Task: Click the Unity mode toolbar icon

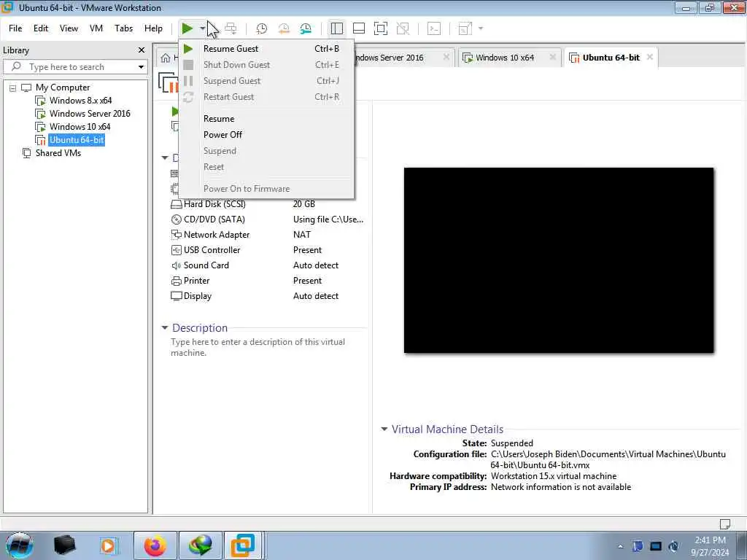Action: tap(403, 28)
